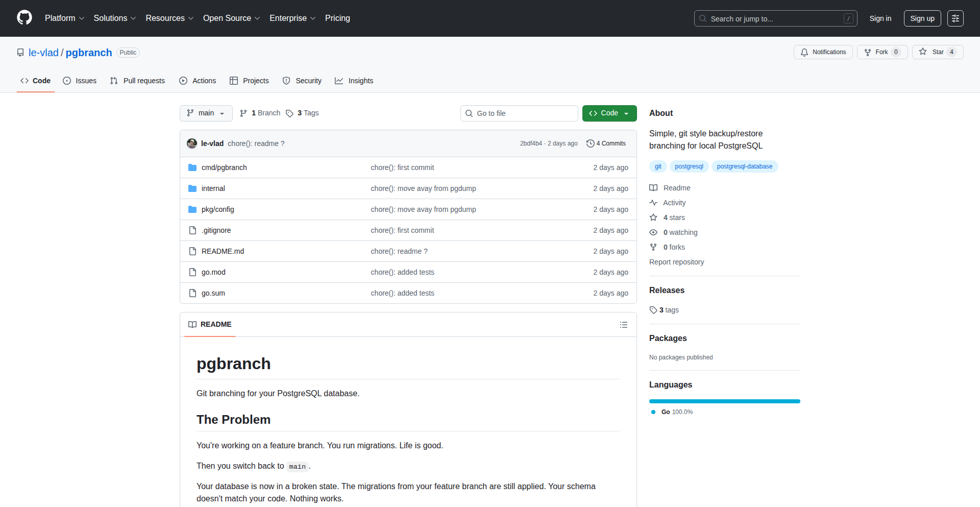Click the notifications bell icon

(804, 52)
